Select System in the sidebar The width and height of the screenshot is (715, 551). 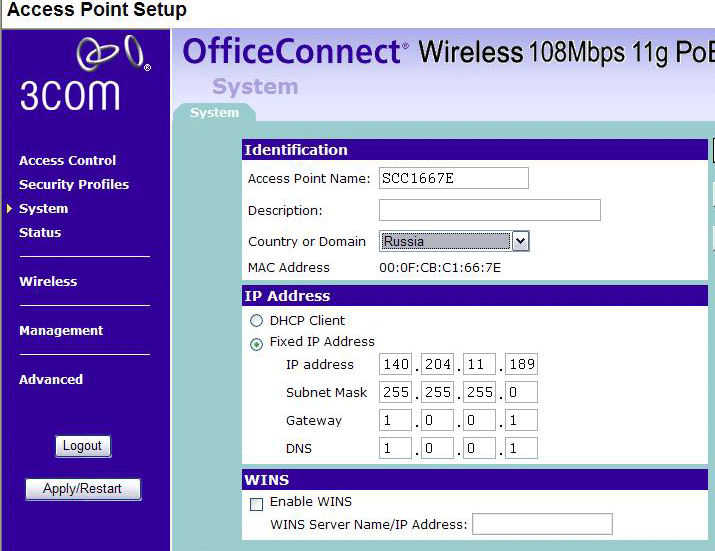(x=43, y=208)
